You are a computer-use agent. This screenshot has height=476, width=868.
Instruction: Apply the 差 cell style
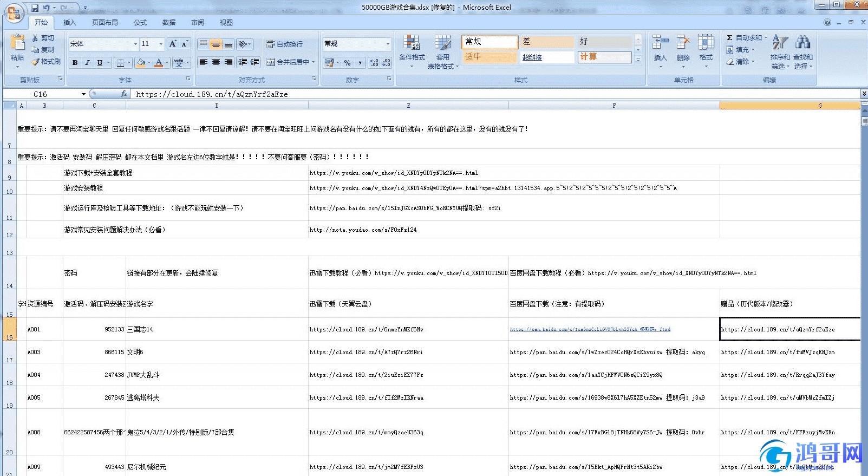(x=547, y=42)
